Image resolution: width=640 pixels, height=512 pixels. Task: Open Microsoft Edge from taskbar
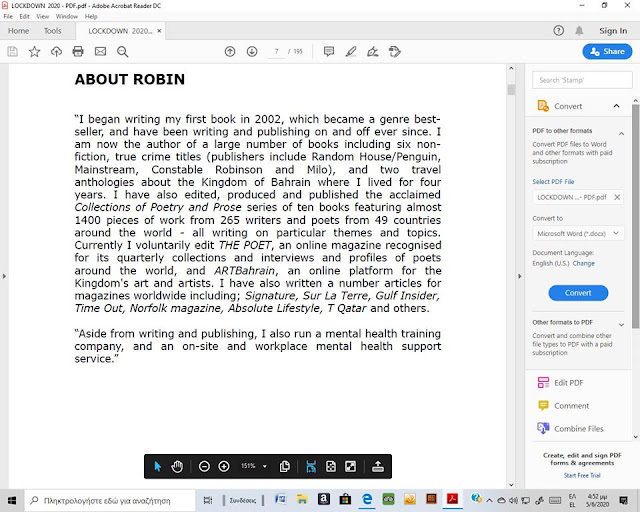point(367,499)
